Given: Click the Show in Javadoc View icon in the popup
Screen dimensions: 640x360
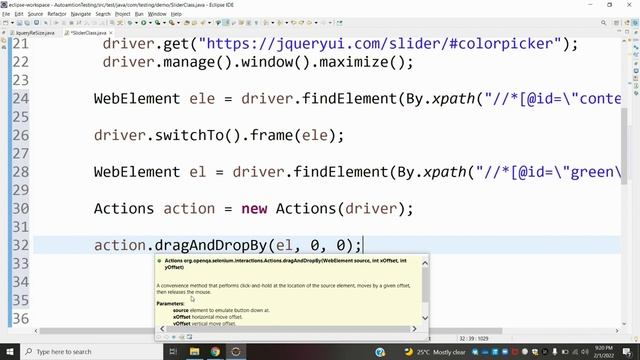Looking at the screenshot, I should click(174, 337).
